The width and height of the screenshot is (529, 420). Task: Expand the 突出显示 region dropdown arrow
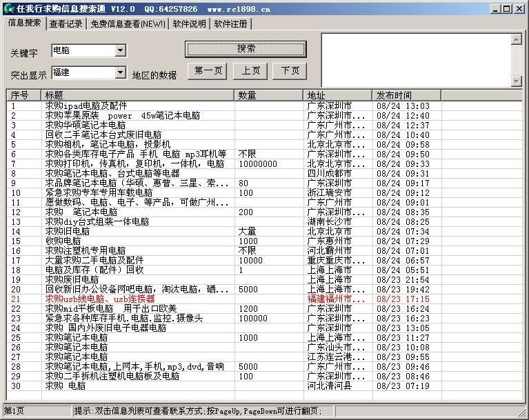tap(120, 72)
